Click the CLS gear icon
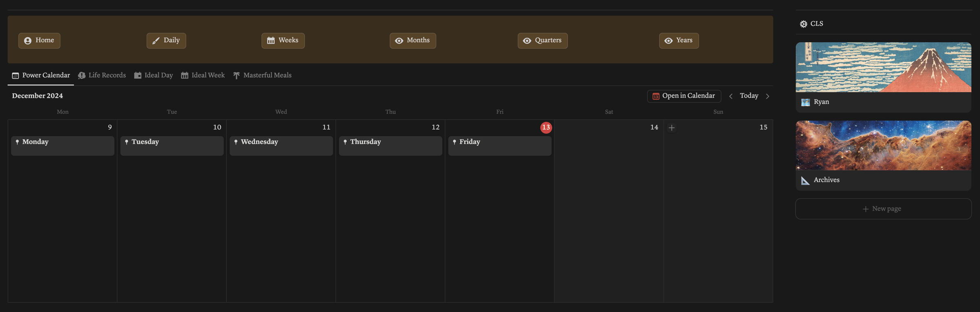Screen dimensions: 980x312 click(x=804, y=24)
